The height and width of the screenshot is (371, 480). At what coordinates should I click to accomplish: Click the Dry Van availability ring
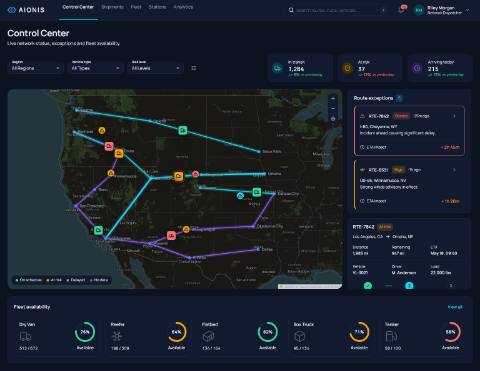(85, 332)
